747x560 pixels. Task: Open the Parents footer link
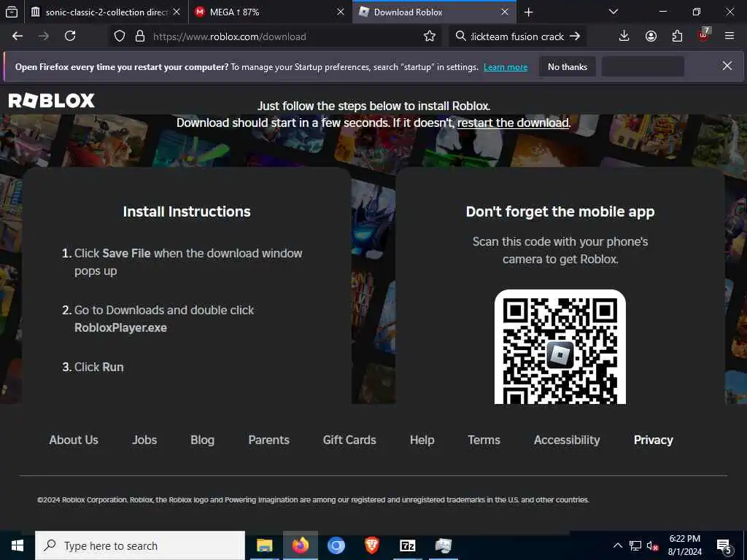click(x=268, y=440)
